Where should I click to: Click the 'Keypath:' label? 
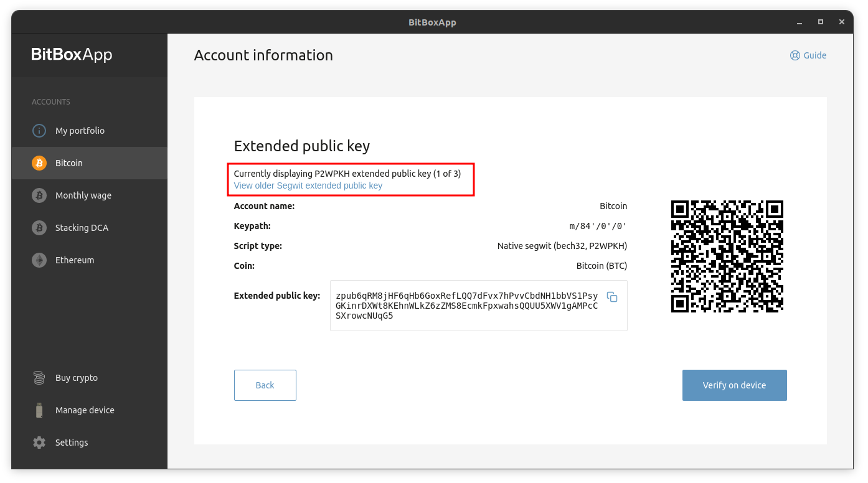coord(252,226)
